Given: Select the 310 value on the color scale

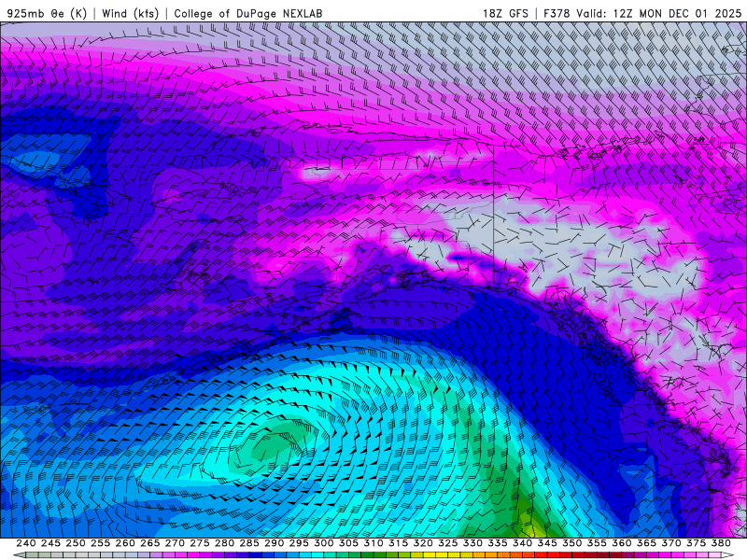Looking at the screenshot, I should pyautogui.click(x=373, y=543).
